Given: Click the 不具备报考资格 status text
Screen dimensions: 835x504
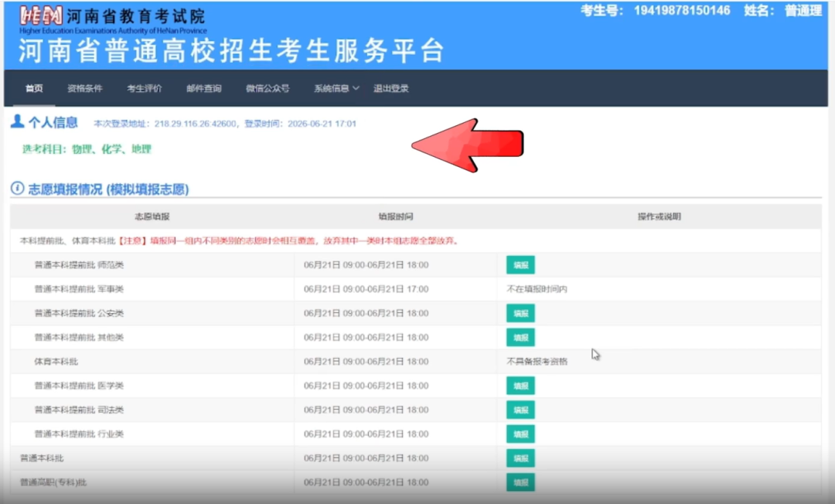Looking at the screenshot, I should point(537,362).
